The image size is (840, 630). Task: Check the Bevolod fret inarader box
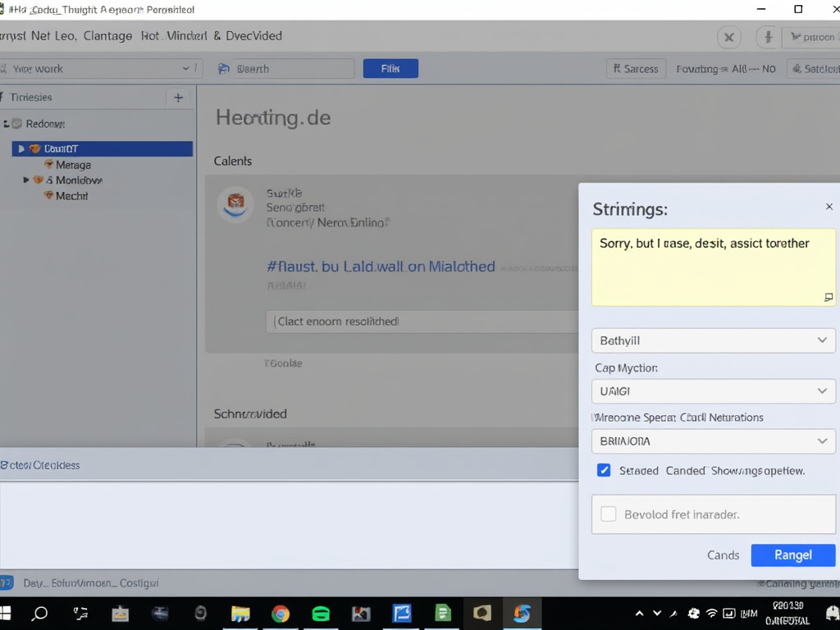(x=609, y=514)
